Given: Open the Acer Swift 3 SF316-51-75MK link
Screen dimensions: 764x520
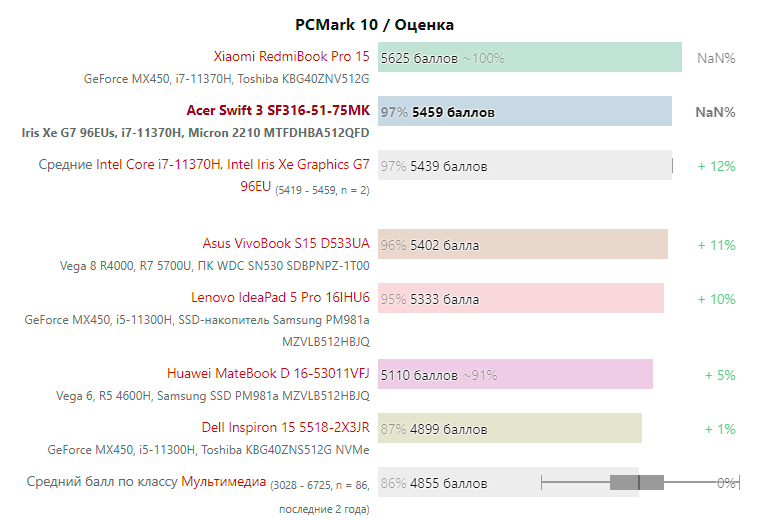Looking at the screenshot, I should click(278, 111).
